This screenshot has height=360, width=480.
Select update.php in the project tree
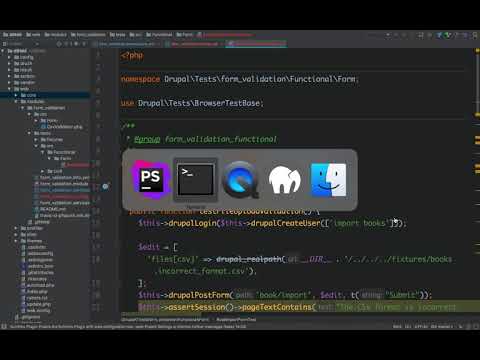pyautogui.click(x=36, y=304)
